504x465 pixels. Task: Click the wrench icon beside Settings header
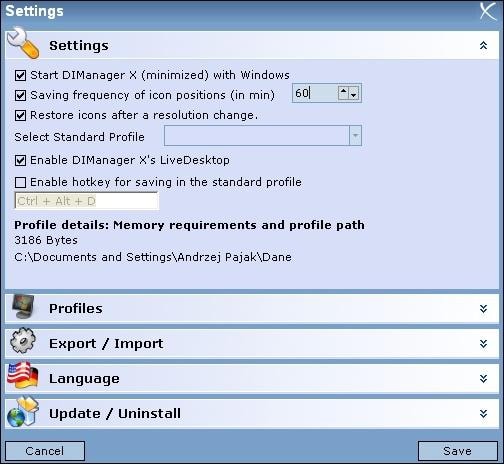click(23, 43)
